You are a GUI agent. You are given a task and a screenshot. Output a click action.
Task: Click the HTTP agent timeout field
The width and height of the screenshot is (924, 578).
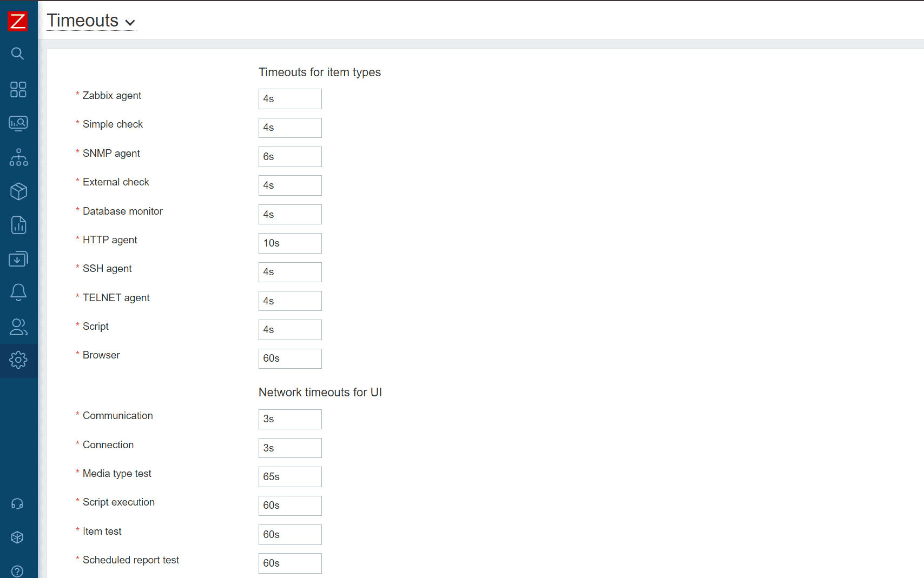tap(290, 243)
